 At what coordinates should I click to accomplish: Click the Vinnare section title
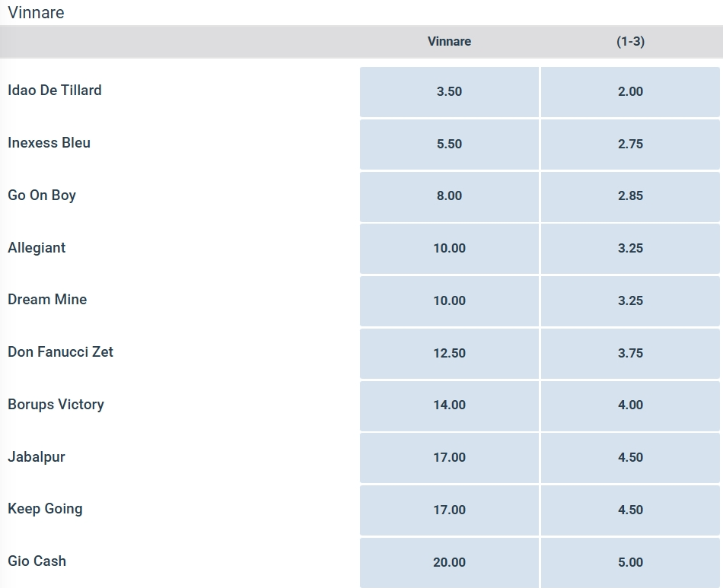click(36, 12)
